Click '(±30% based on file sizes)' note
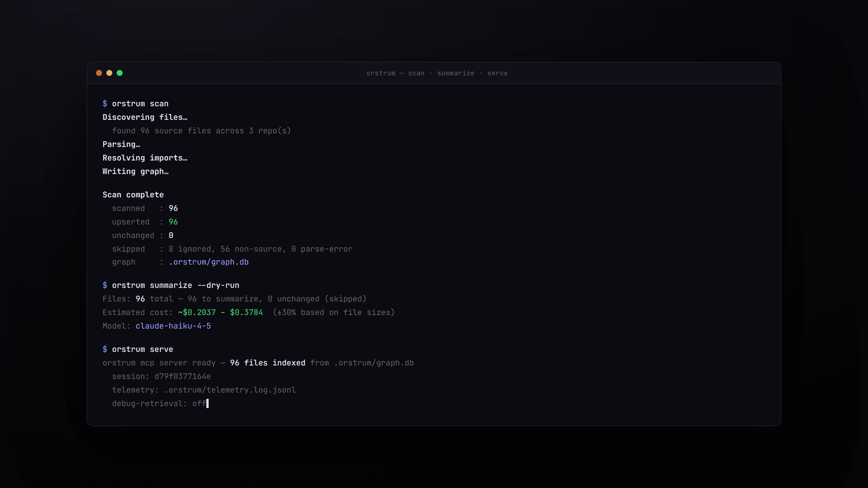The width and height of the screenshot is (868, 488). [334, 313]
